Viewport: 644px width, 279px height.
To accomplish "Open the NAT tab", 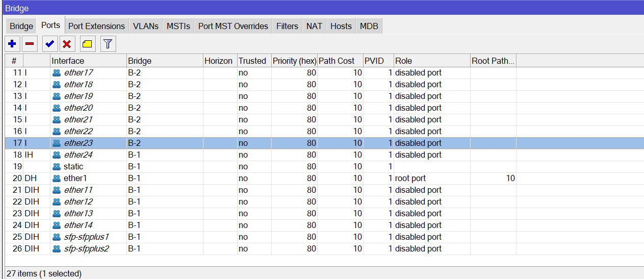I will (x=314, y=26).
